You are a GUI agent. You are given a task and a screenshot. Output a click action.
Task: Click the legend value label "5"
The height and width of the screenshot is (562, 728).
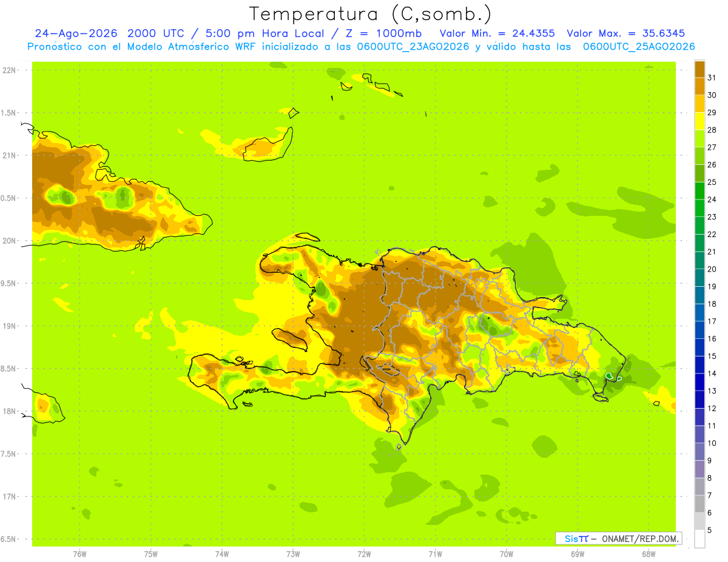pos(710,530)
